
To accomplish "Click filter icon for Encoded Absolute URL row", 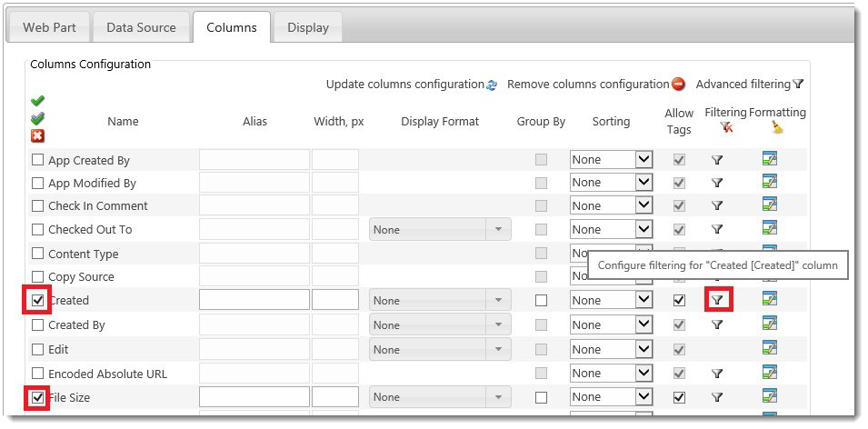I will click(x=717, y=374).
